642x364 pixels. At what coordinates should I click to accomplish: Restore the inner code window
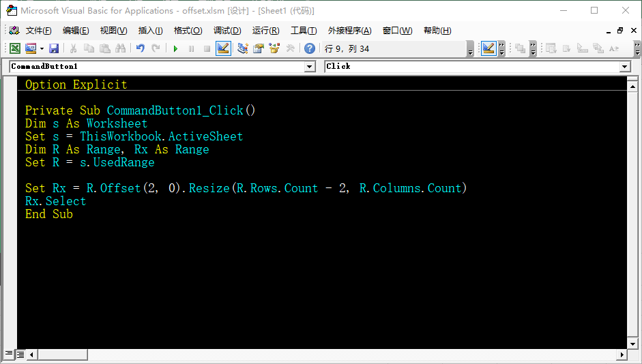click(620, 30)
